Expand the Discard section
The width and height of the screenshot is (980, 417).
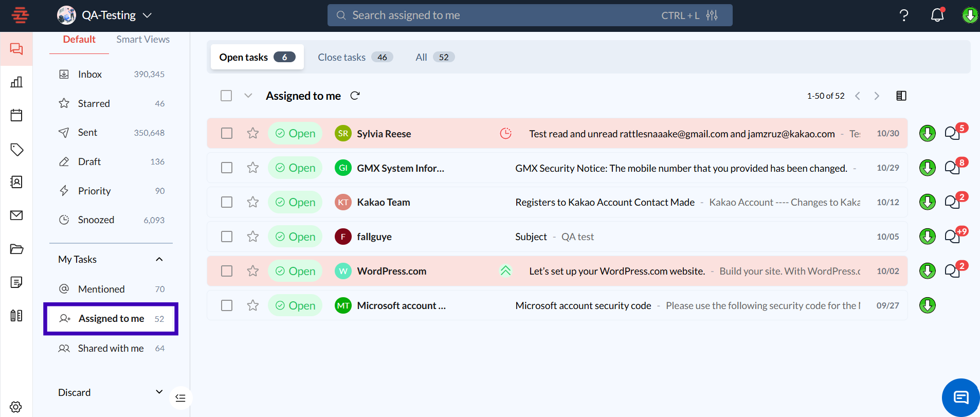click(159, 392)
